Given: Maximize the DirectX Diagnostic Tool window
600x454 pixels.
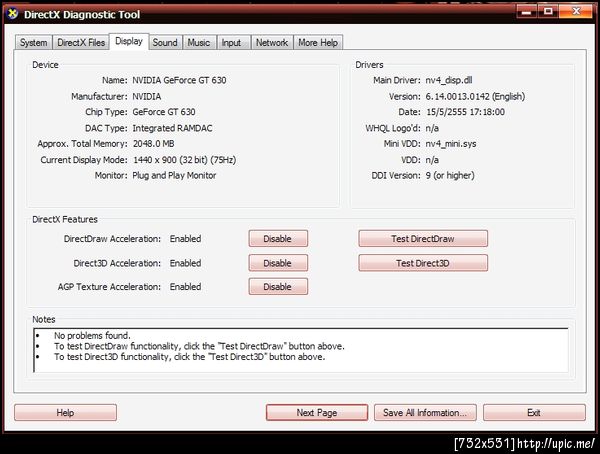Looking at the screenshot, I should point(548,11).
